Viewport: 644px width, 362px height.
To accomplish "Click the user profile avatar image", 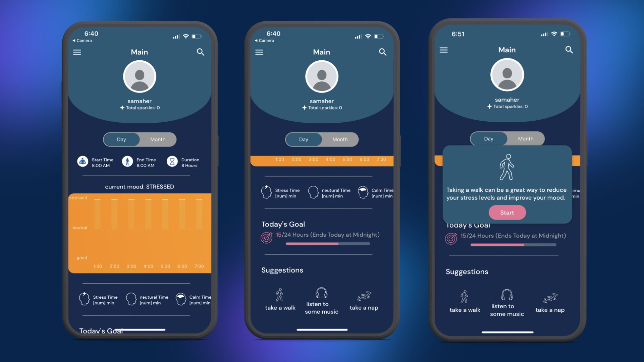I will 139,76.
